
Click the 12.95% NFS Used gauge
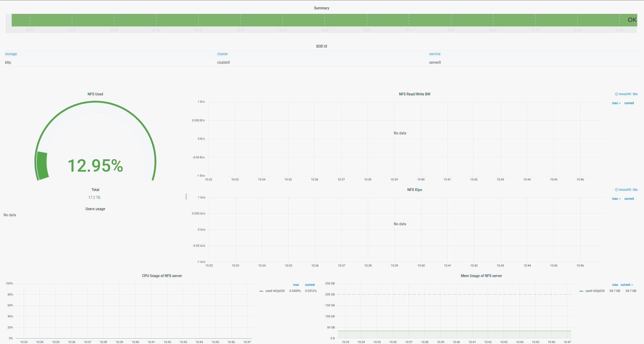pos(95,165)
